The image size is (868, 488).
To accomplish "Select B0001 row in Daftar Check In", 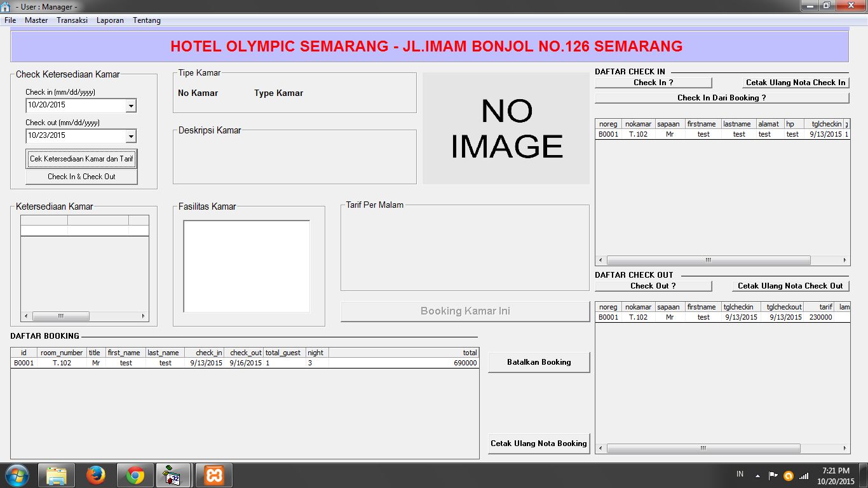I will (722, 134).
